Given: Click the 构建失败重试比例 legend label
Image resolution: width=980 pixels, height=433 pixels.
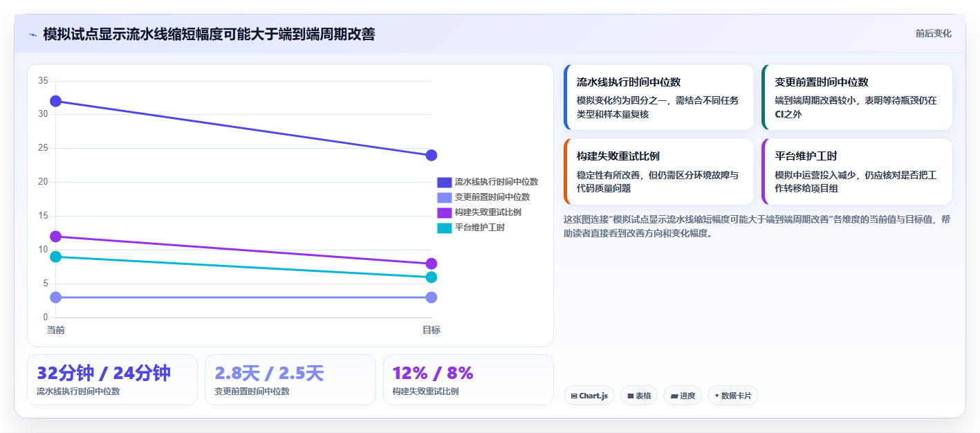Looking at the screenshot, I should click(488, 212).
